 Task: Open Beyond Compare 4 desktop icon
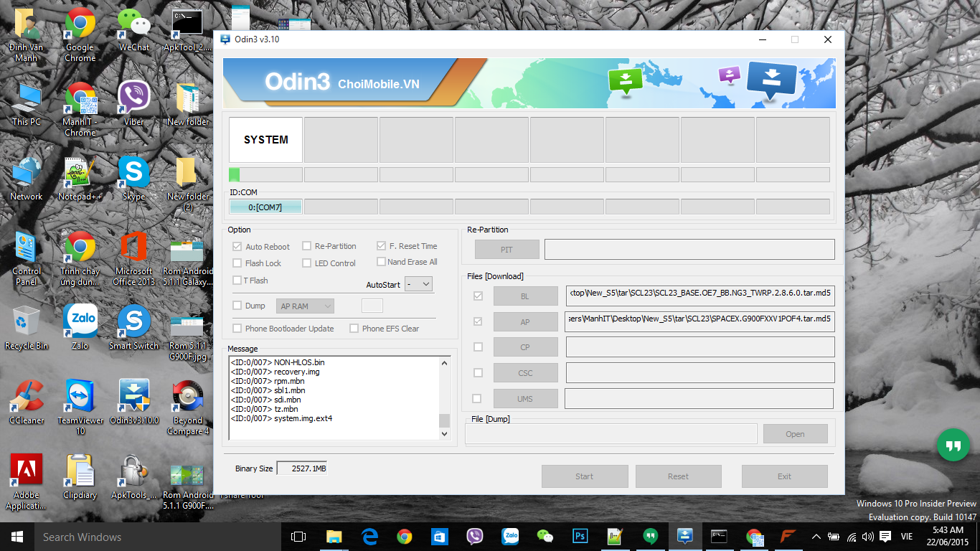(x=188, y=407)
